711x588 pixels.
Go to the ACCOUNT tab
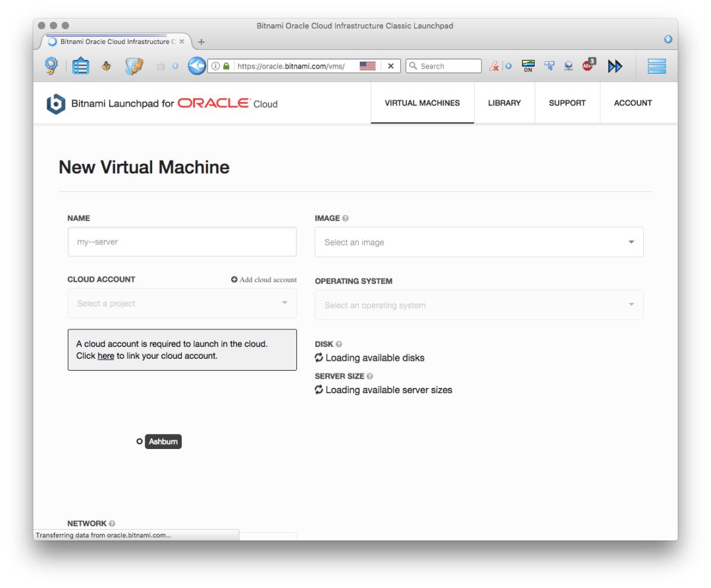click(633, 103)
